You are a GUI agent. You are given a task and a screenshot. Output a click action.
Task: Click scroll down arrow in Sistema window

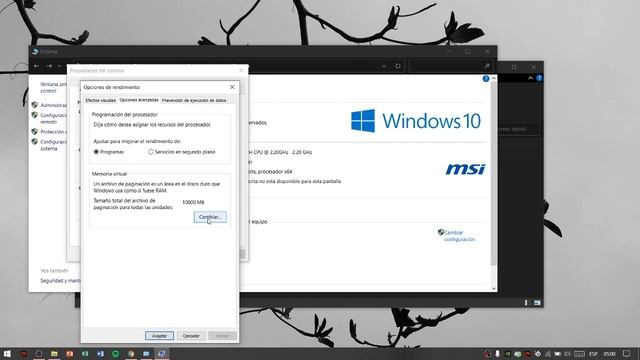pos(493,288)
